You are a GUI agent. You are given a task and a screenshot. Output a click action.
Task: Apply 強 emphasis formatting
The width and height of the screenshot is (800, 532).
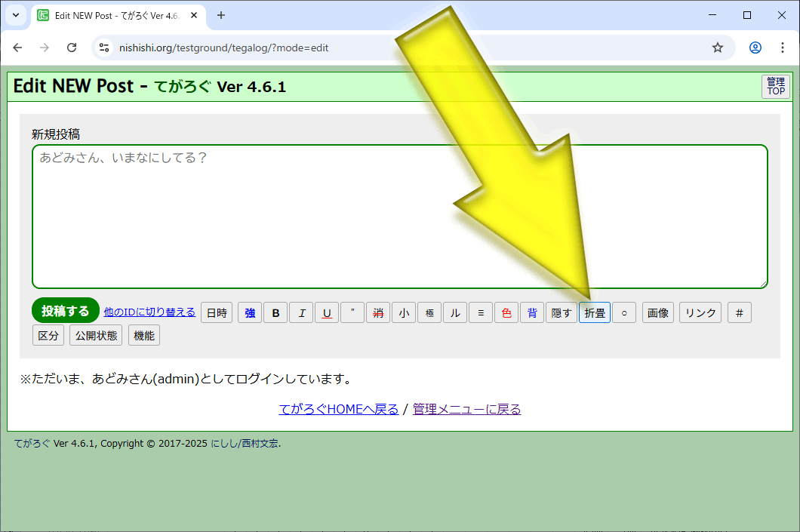point(250,312)
